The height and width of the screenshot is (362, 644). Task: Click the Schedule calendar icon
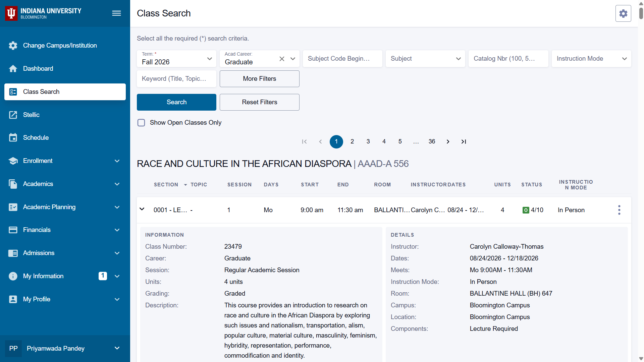click(x=13, y=138)
